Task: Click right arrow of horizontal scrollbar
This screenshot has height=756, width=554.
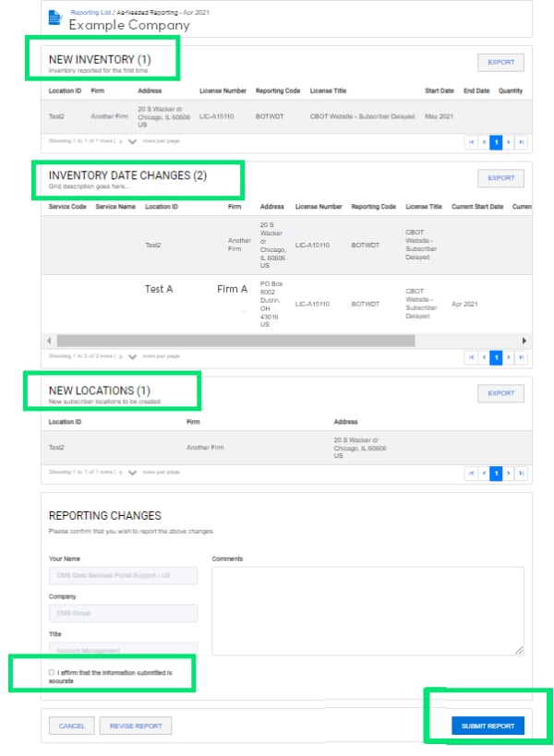Action: pos(524,340)
